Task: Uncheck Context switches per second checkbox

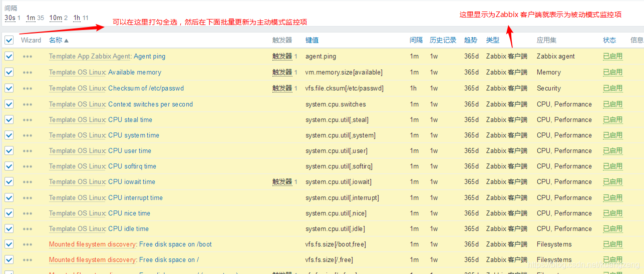Action: (x=9, y=104)
